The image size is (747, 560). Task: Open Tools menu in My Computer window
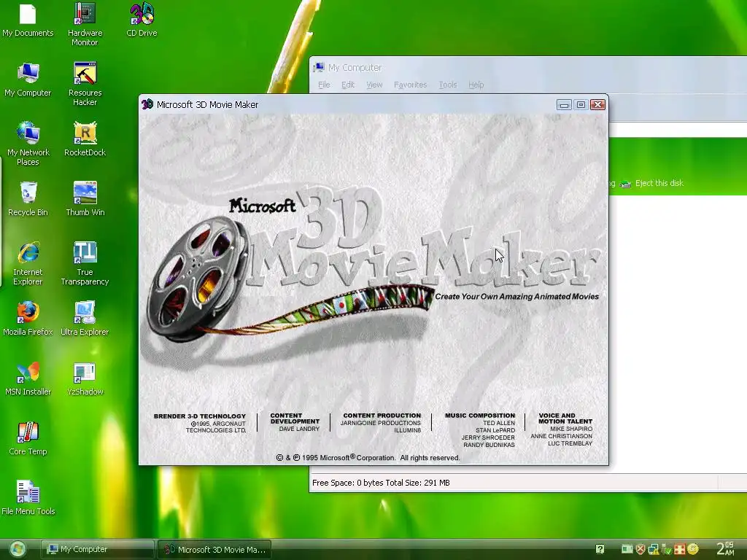coord(447,85)
